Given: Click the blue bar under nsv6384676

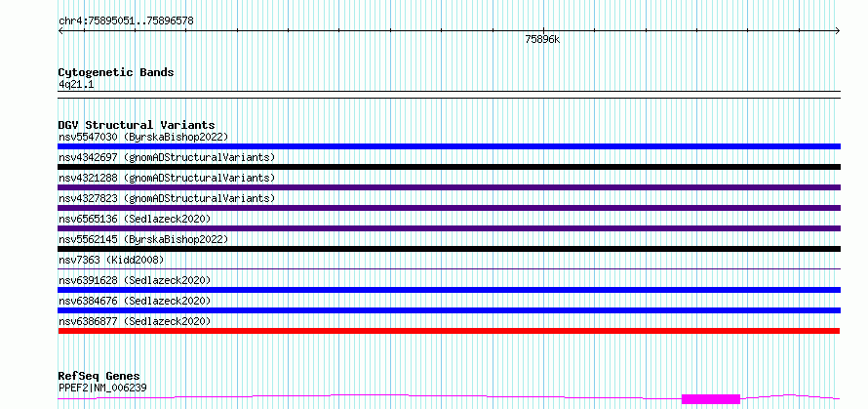Looking at the screenshot, I should [449, 310].
